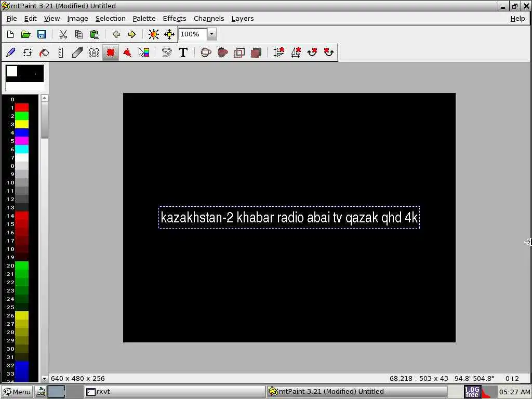Screen dimensions: 532x399
Task: Click the 640 x 480 x 256 status text
Action: click(x=78, y=378)
